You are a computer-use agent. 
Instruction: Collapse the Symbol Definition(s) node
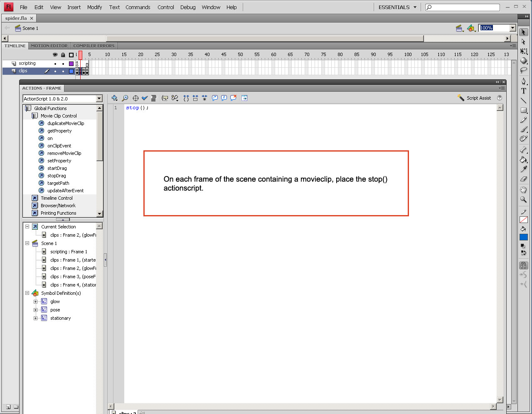point(27,293)
